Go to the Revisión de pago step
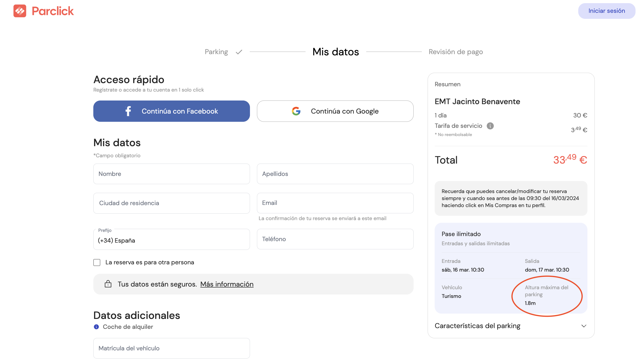 point(455,52)
